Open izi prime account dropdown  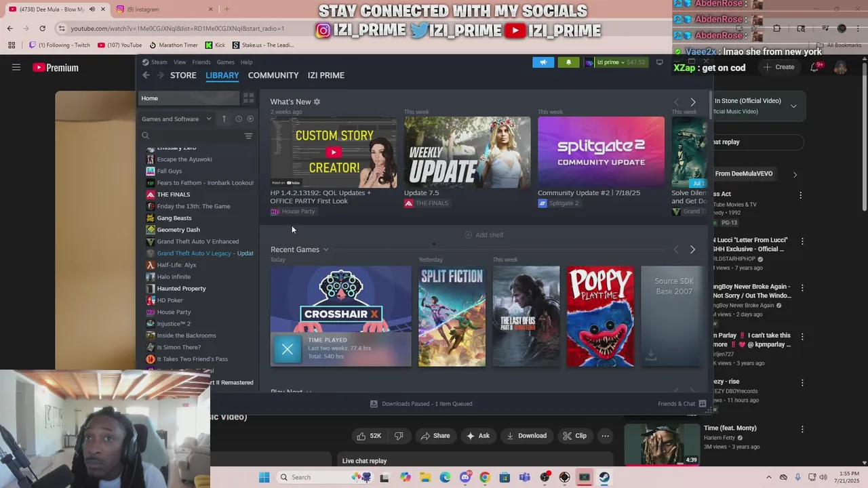[616, 62]
